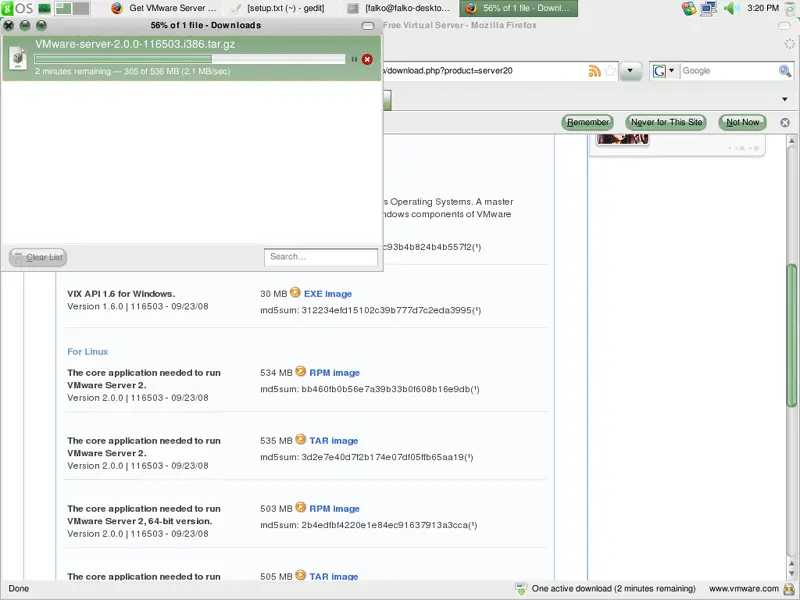Click the download icon beside 535 MB TAR image

[301, 439]
